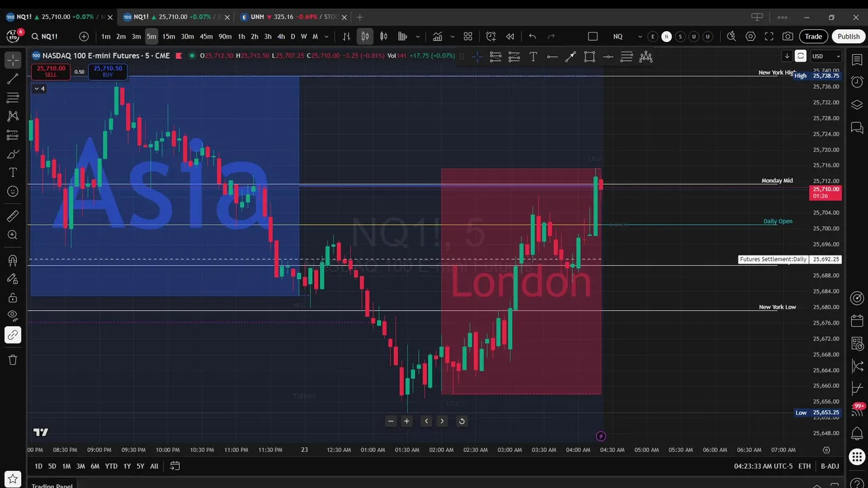Toggle hide all drawings eye icon

click(13, 315)
